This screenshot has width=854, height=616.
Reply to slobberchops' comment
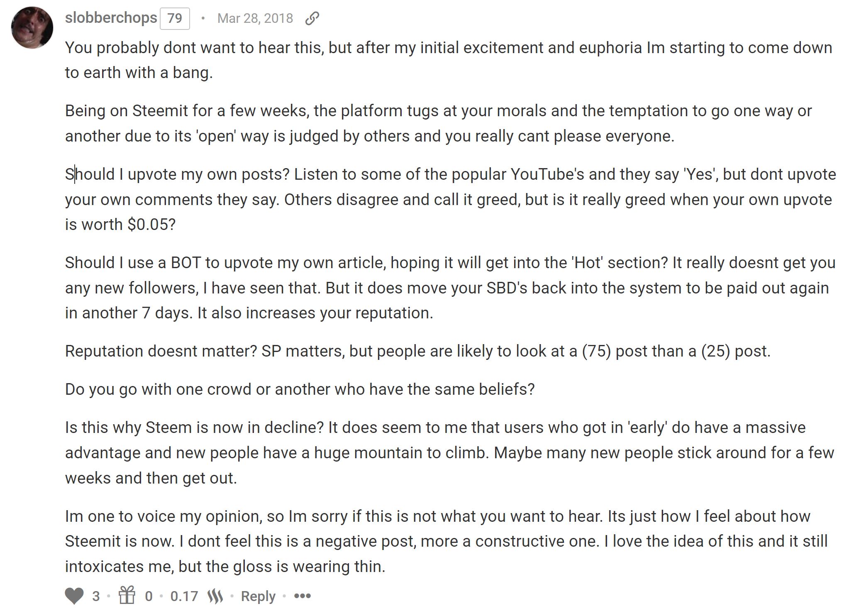coord(258,596)
